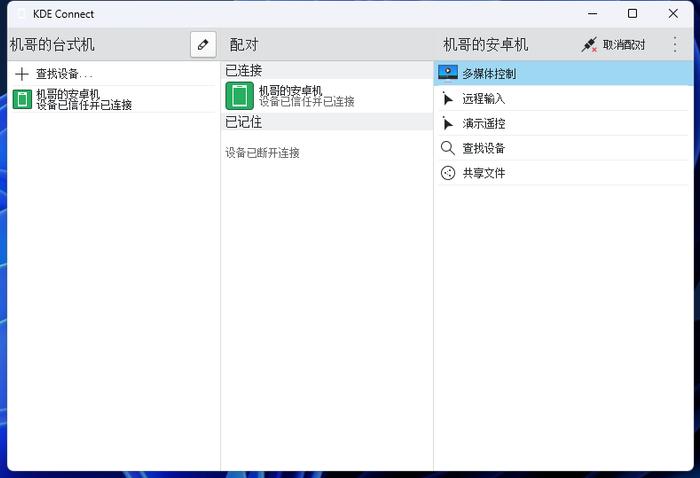Click the 已连接 section header
700x478 pixels.
(x=327, y=71)
